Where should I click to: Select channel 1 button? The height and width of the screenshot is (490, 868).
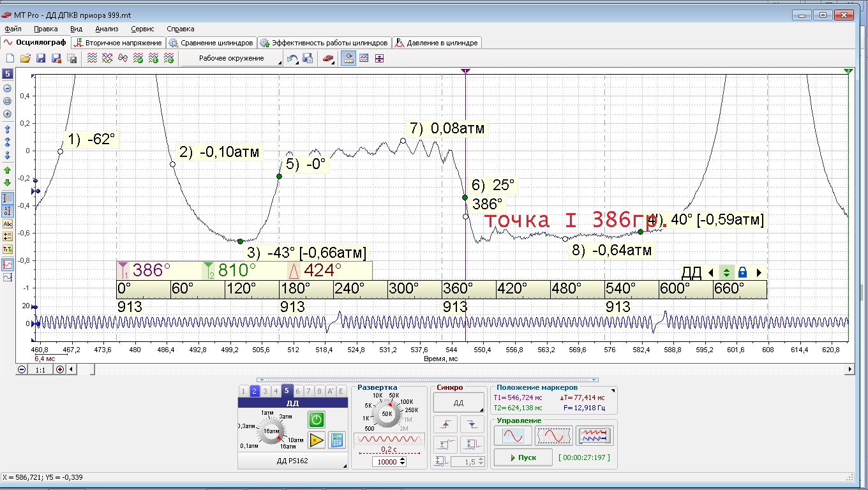(243, 391)
